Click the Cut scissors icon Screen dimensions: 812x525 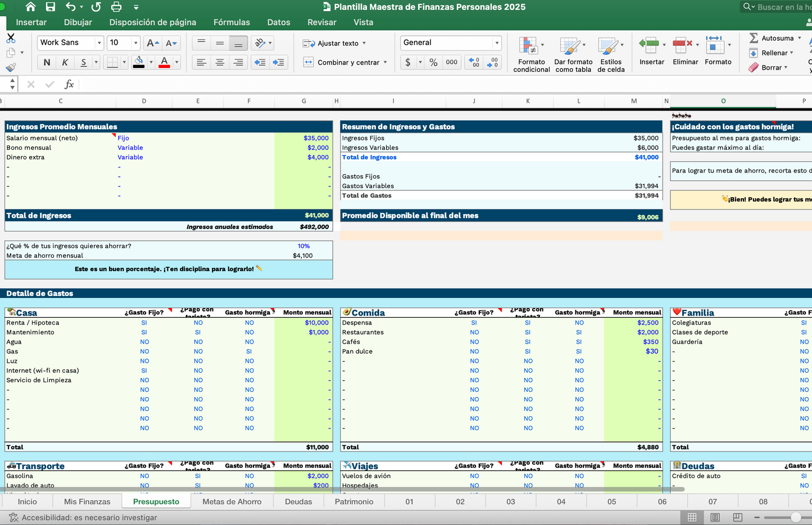(11, 38)
